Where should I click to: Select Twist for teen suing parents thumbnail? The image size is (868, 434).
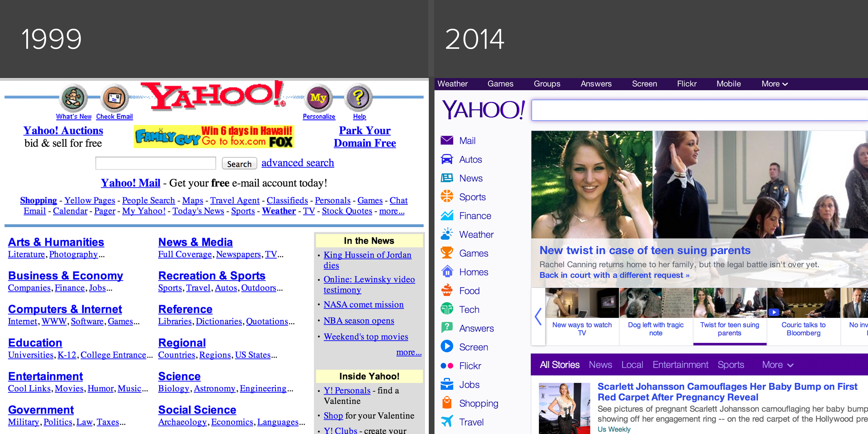[x=730, y=316]
